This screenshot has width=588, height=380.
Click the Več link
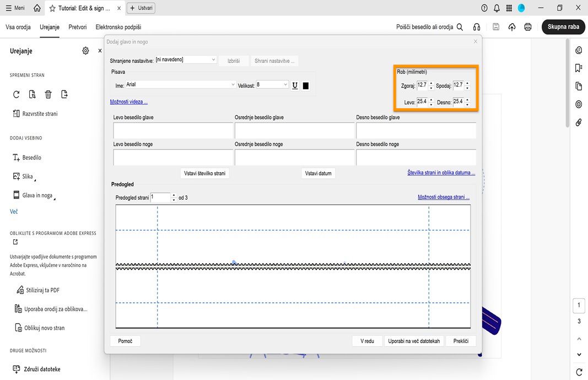pos(14,212)
